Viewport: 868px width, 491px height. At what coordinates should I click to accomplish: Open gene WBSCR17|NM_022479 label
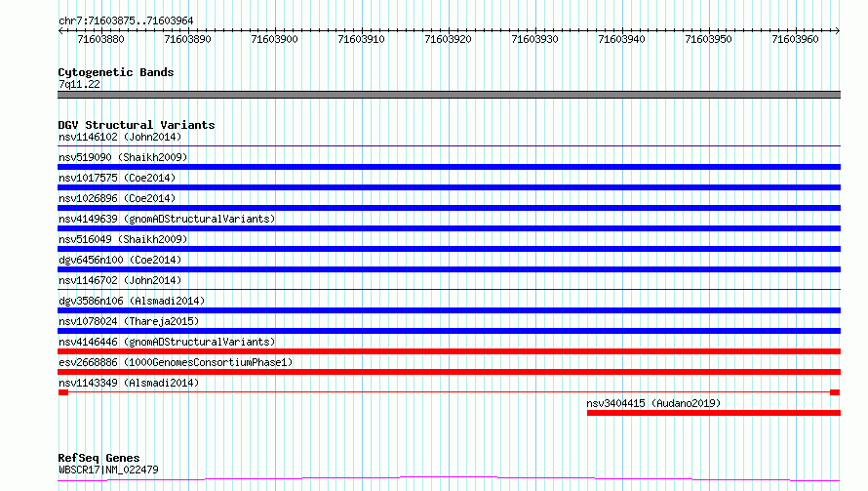pyautogui.click(x=108, y=470)
